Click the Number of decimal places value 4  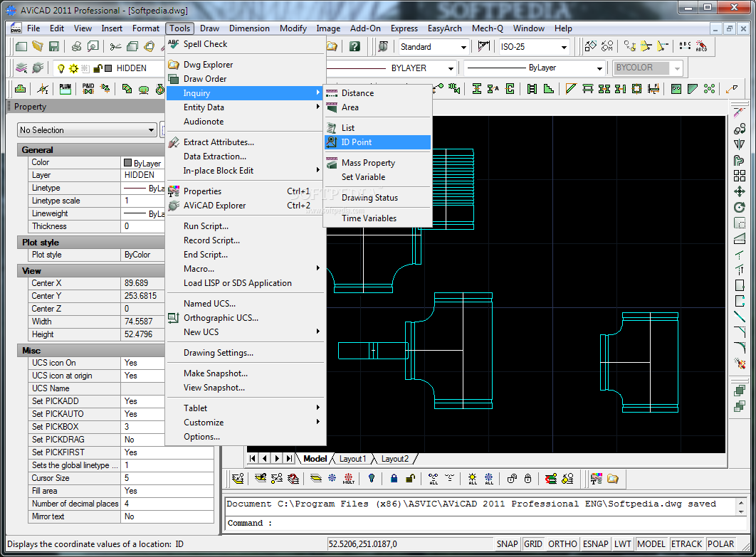click(167, 504)
